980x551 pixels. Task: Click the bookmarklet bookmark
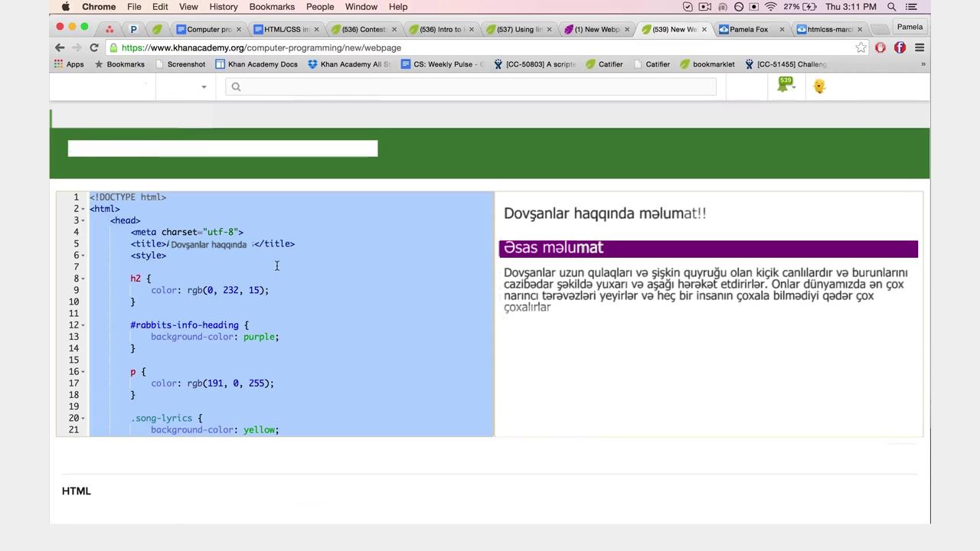pos(707,64)
